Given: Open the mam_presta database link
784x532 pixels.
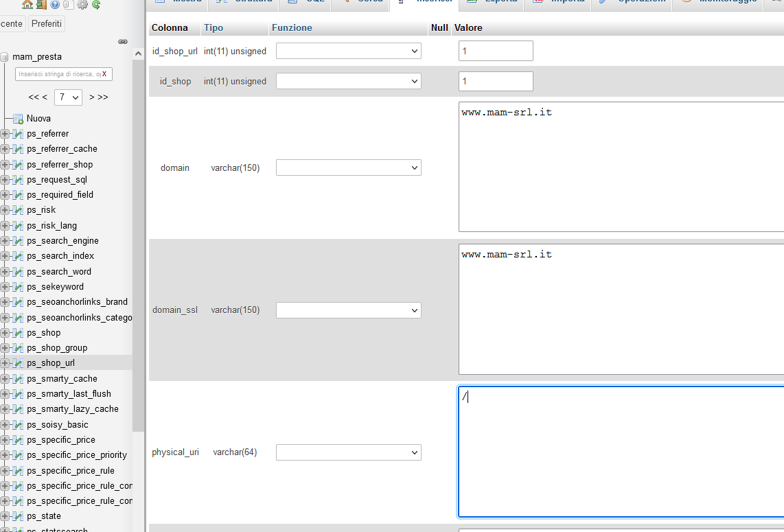Looking at the screenshot, I should (37, 57).
